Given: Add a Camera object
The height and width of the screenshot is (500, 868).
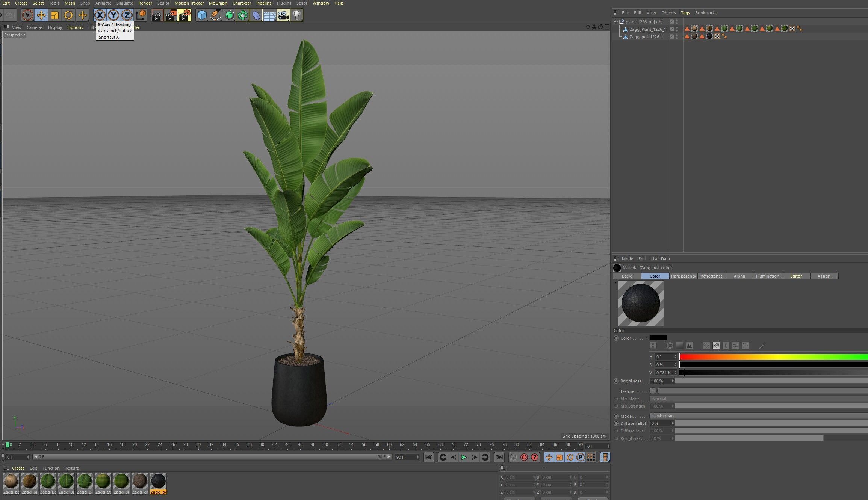Looking at the screenshot, I should [283, 15].
